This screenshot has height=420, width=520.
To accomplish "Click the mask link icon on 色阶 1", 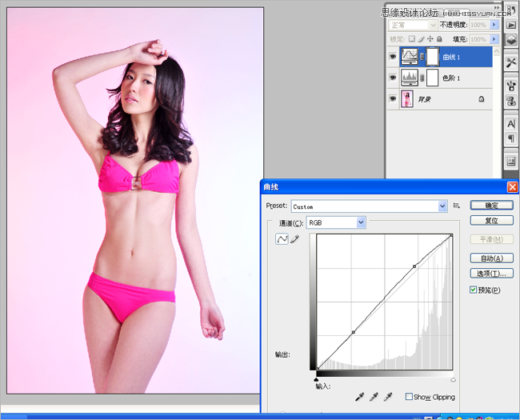I will pos(422,78).
